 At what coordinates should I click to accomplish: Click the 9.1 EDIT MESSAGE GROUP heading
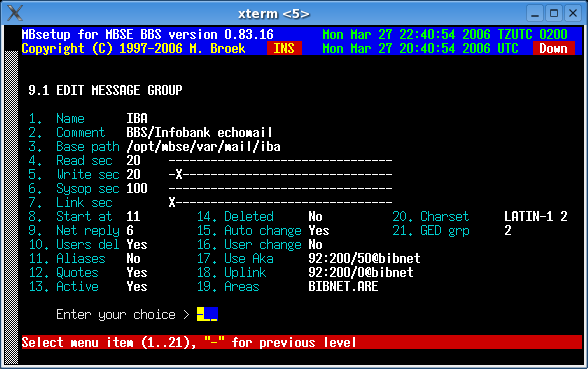point(105,90)
